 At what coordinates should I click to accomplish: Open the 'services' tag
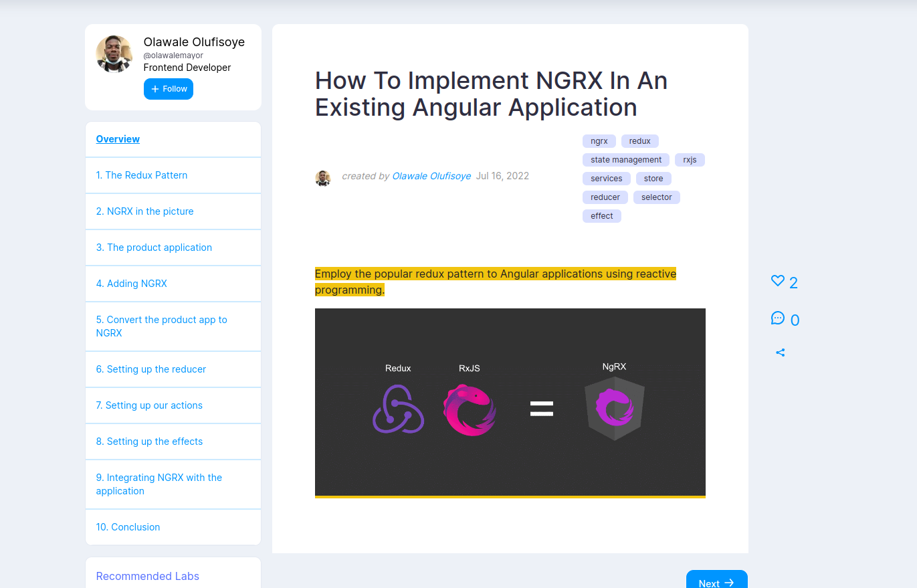tap(607, 179)
